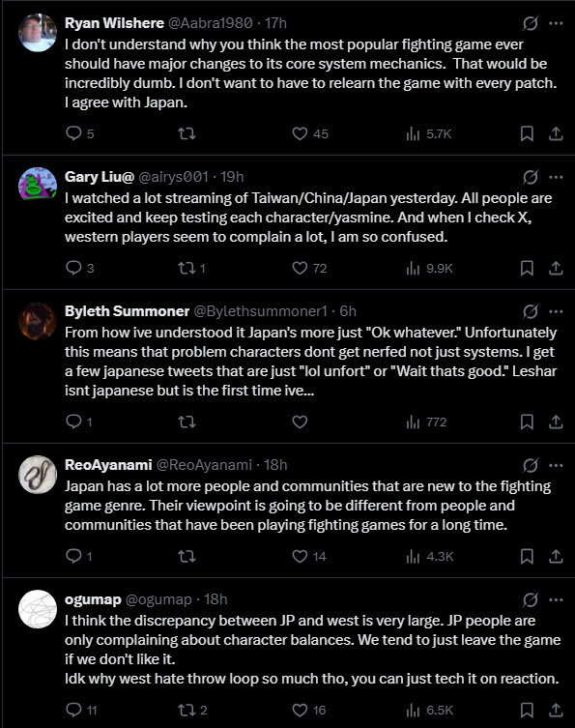Like Gary Liu@'s tweet
This screenshot has width=575, height=728.
(x=300, y=268)
